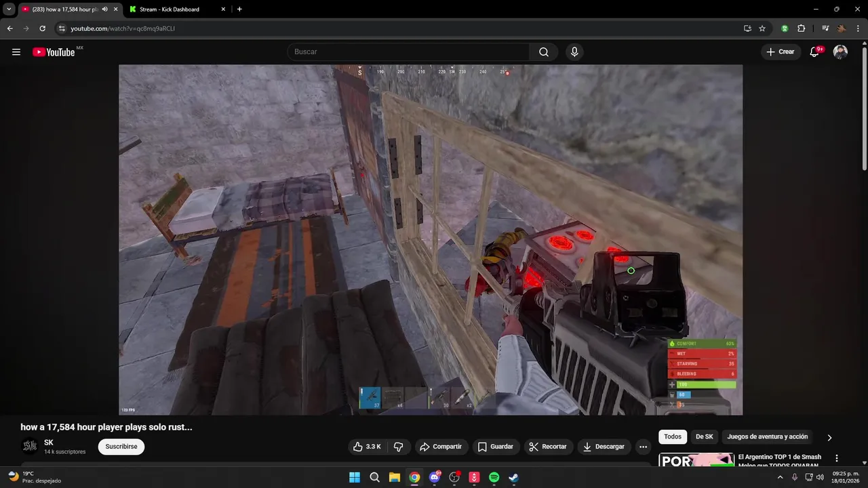Open Windows search from the taskbar

(374, 477)
